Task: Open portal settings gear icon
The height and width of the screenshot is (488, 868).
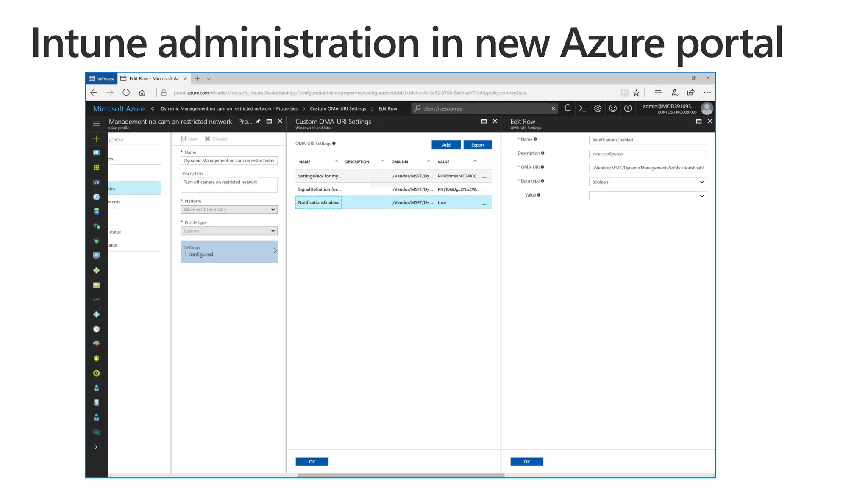Action: [598, 108]
